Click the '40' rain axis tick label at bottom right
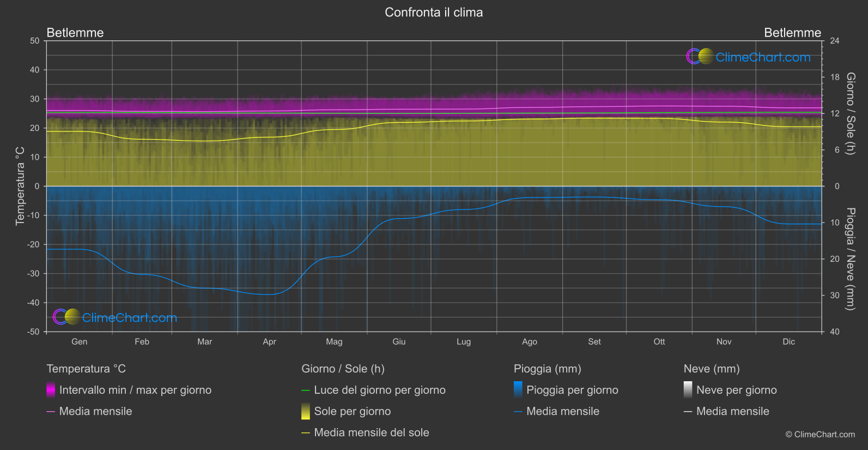 [x=834, y=332]
